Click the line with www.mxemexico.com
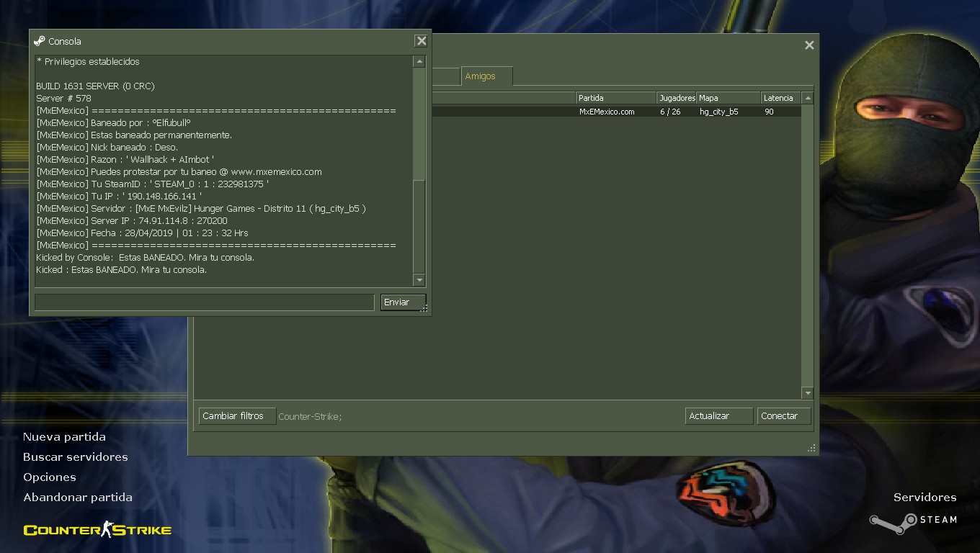The width and height of the screenshot is (980, 553). (x=179, y=172)
